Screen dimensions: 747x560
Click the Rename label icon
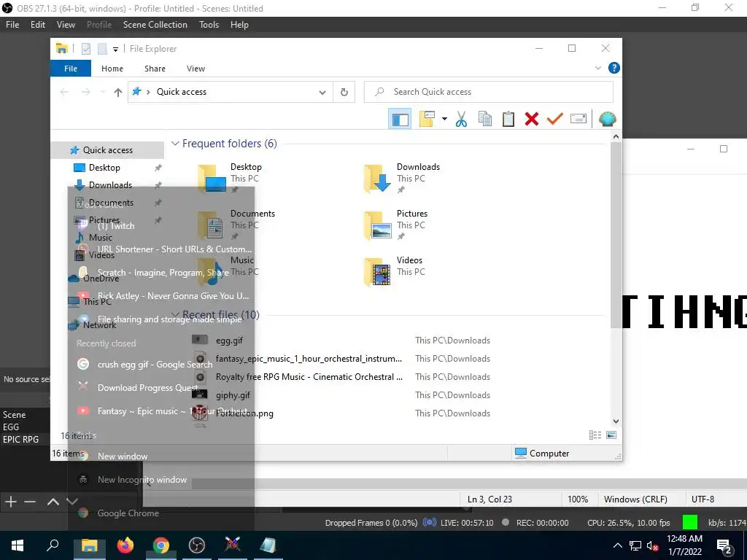tap(578, 119)
